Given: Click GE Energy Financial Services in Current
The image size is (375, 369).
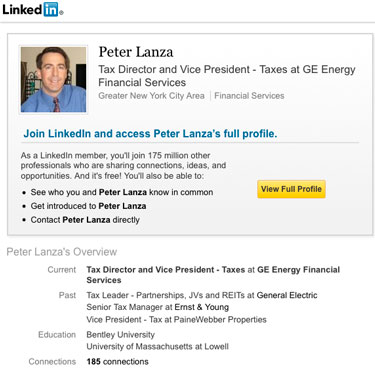Looking at the screenshot, I should click(x=213, y=275).
